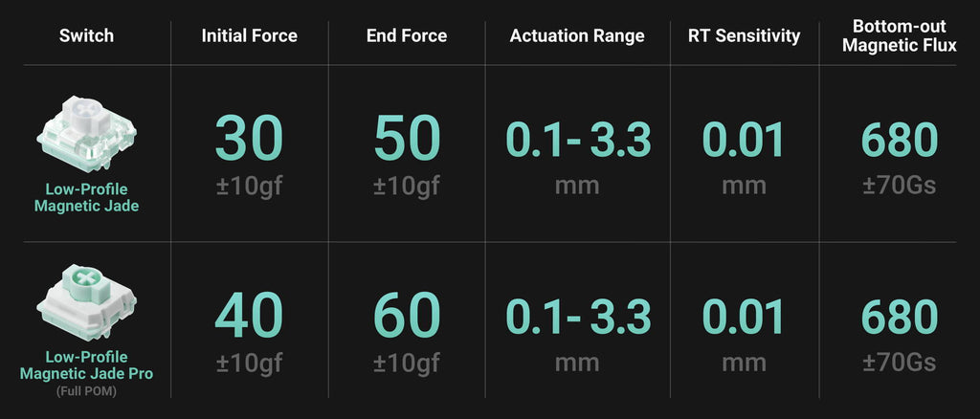Screen dimensions: 980x419
Task: Click Jade Pro's ±70Gs tolerance text
Action: coord(900,363)
